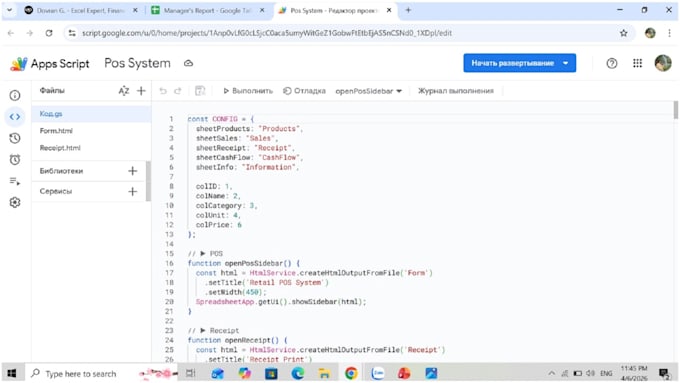The height and width of the screenshot is (383, 680).
Task: Open the Журнал выполнения execution log
Action: [456, 91]
